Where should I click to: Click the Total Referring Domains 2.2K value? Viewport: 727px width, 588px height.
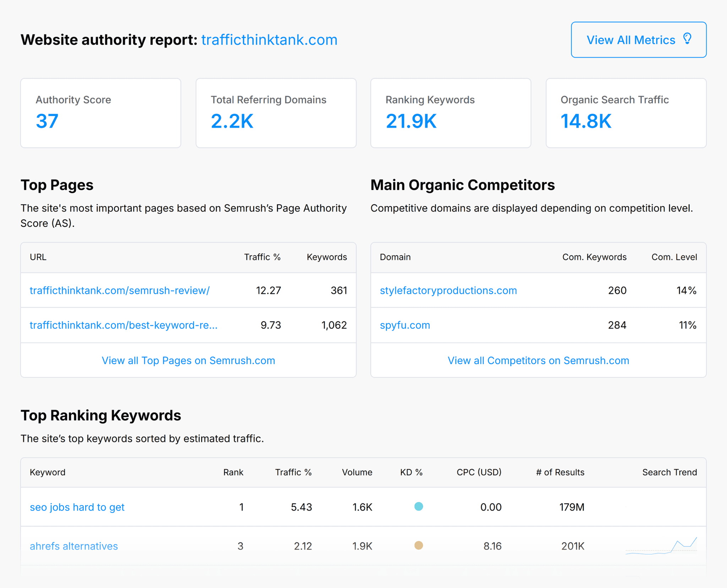[x=232, y=121]
